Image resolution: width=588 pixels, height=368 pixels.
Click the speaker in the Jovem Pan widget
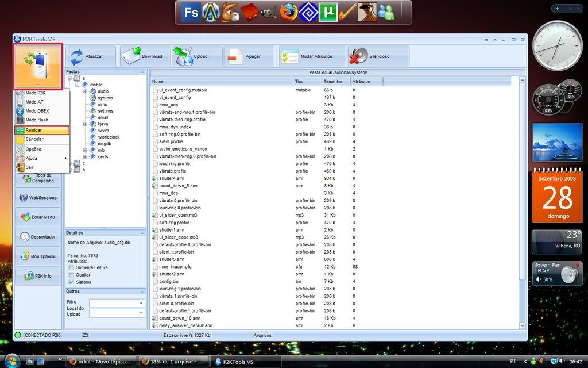(x=569, y=274)
